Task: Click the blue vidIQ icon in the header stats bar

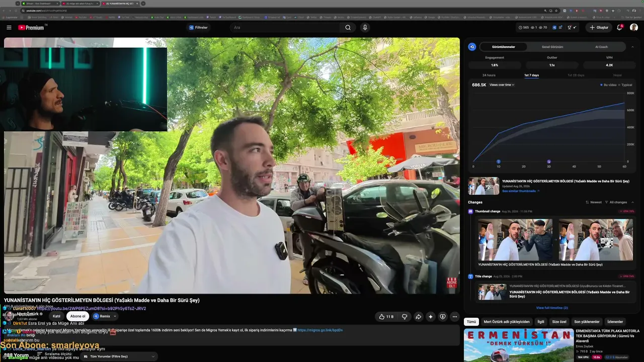Action: pos(554,28)
